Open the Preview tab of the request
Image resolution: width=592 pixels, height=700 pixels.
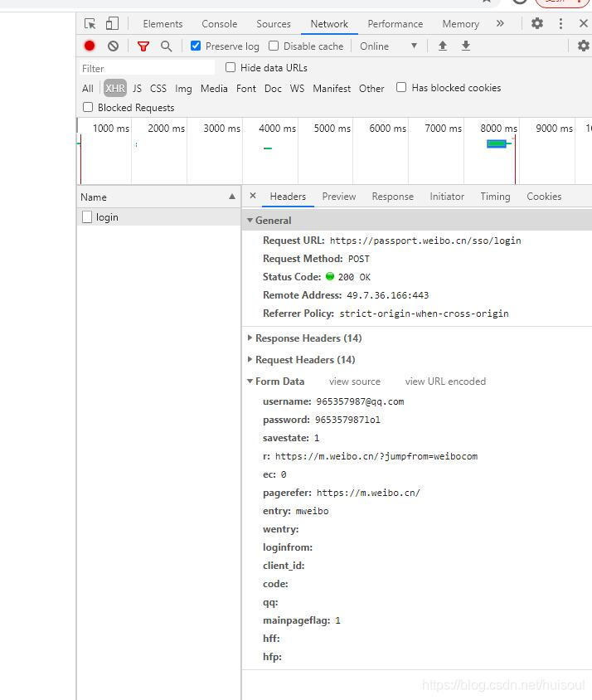point(338,197)
